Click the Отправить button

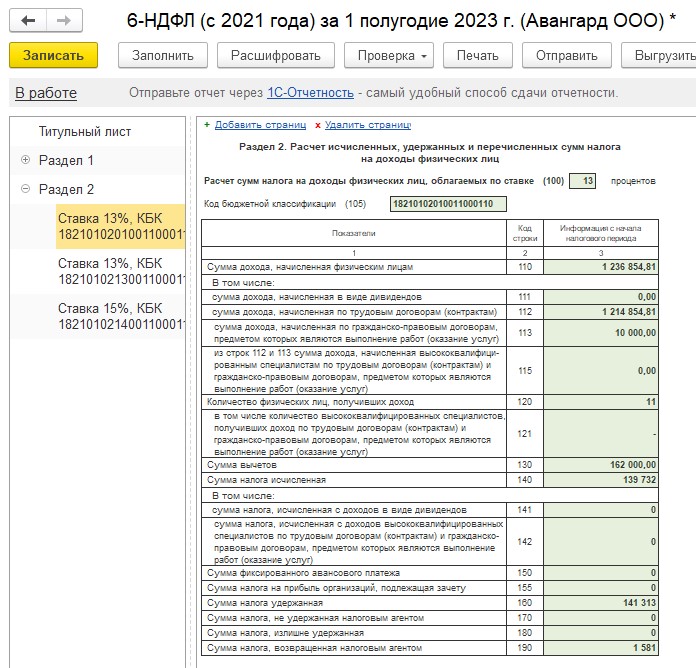click(x=567, y=55)
